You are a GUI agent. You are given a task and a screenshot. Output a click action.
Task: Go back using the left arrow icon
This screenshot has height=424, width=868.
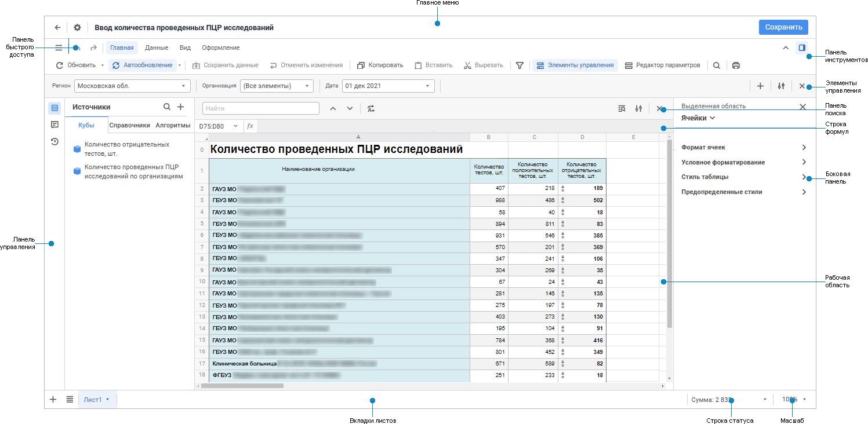pos(57,27)
